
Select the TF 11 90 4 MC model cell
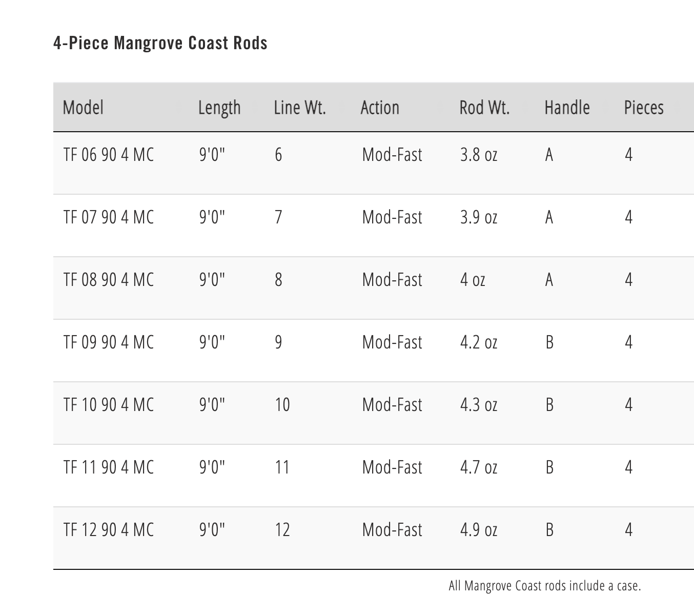(x=109, y=467)
